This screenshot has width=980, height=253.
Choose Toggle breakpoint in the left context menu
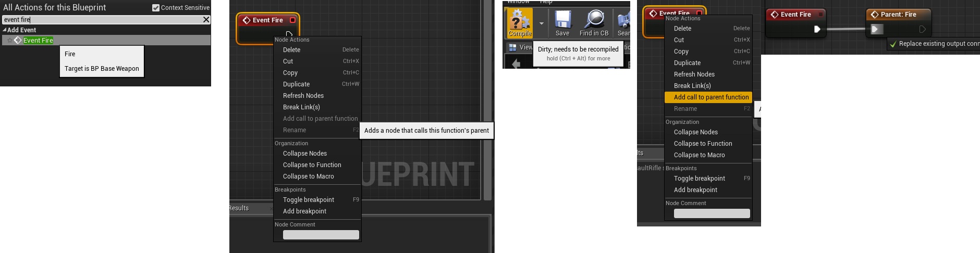point(317,200)
